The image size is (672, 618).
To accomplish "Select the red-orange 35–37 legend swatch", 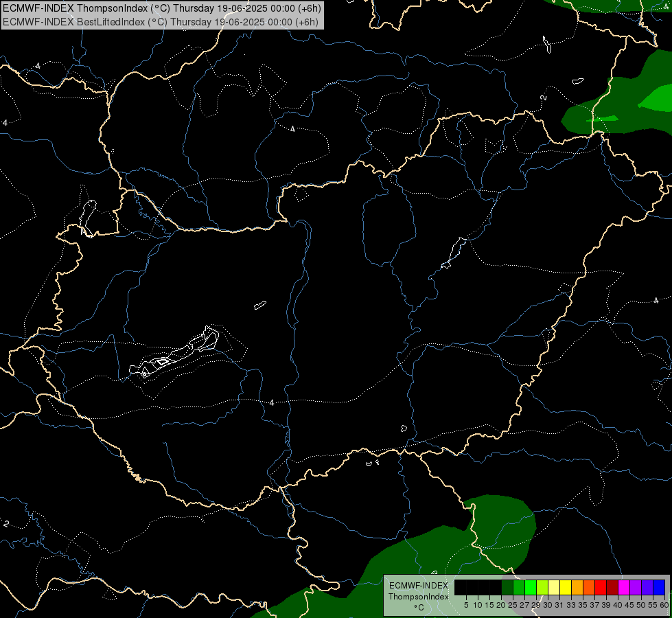I will coord(589,587).
